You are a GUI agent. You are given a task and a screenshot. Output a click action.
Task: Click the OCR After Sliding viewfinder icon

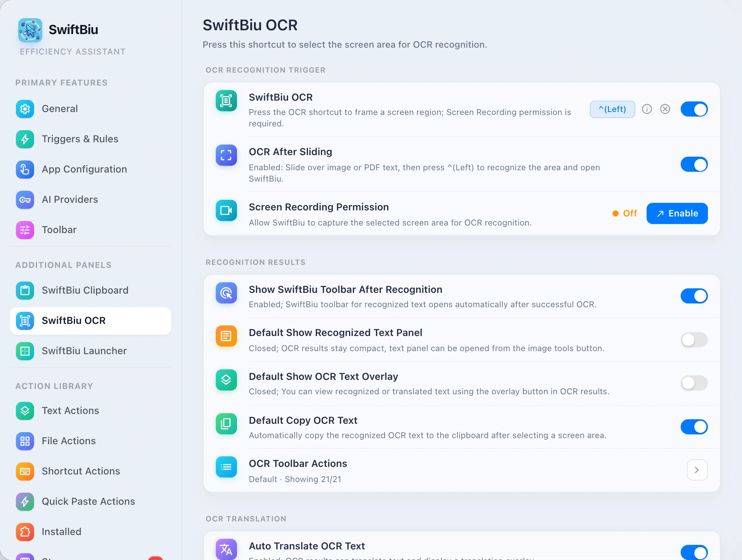tap(226, 155)
